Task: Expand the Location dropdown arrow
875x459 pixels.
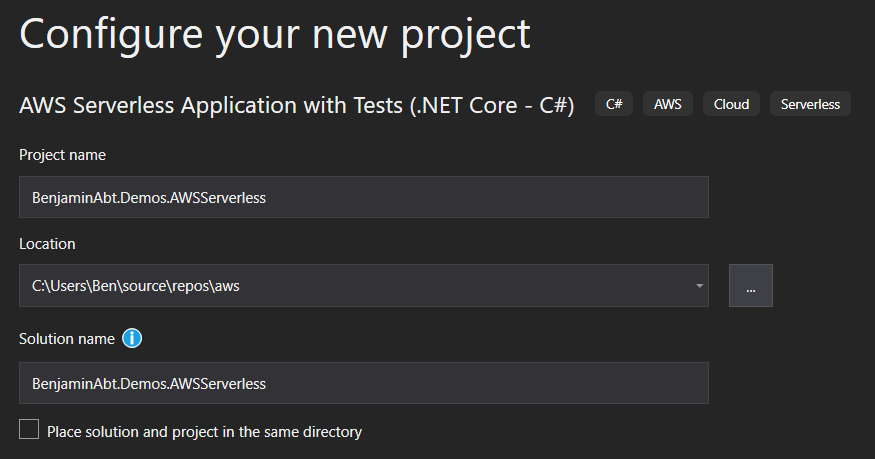Action: [x=699, y=286]
